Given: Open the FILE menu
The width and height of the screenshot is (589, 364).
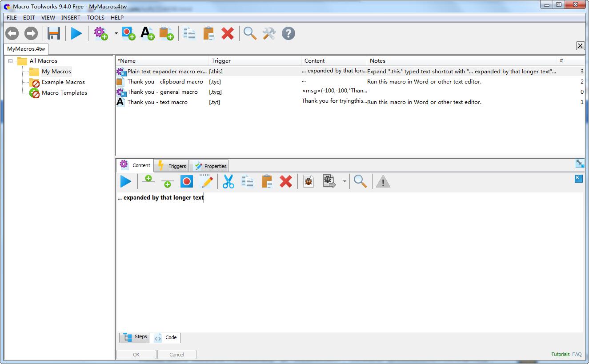Looking at the screenshot, I should 12,17.
